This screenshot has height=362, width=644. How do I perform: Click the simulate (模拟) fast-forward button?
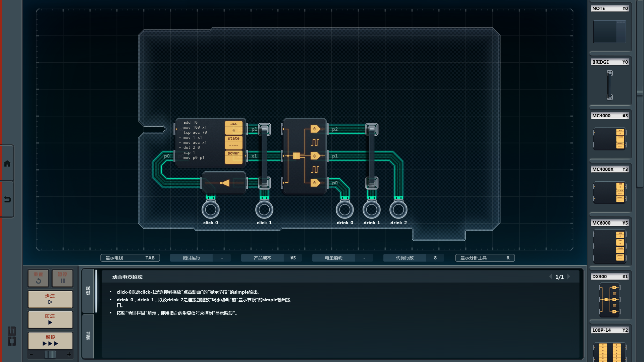[x=50, y=341]
